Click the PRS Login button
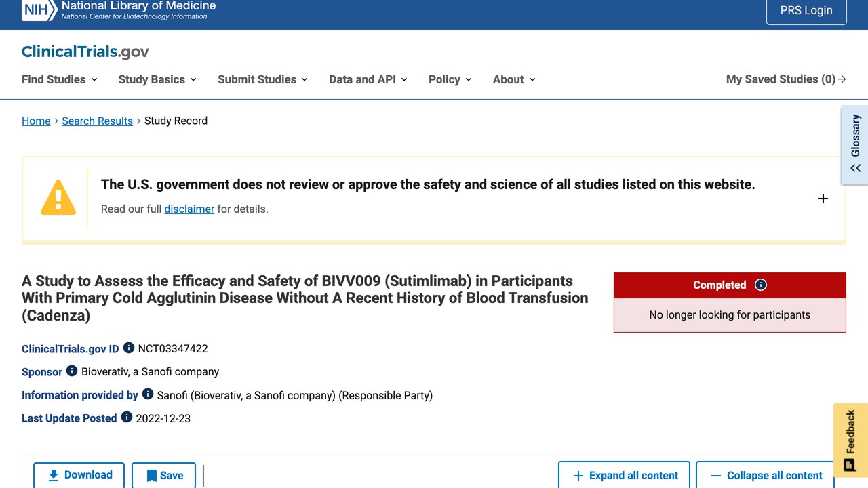 [806, 11]
